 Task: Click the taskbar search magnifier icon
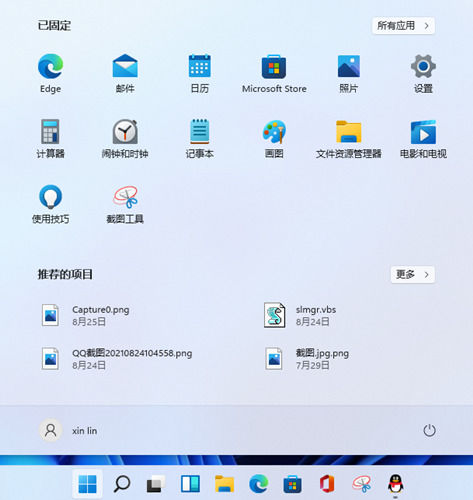122,484
